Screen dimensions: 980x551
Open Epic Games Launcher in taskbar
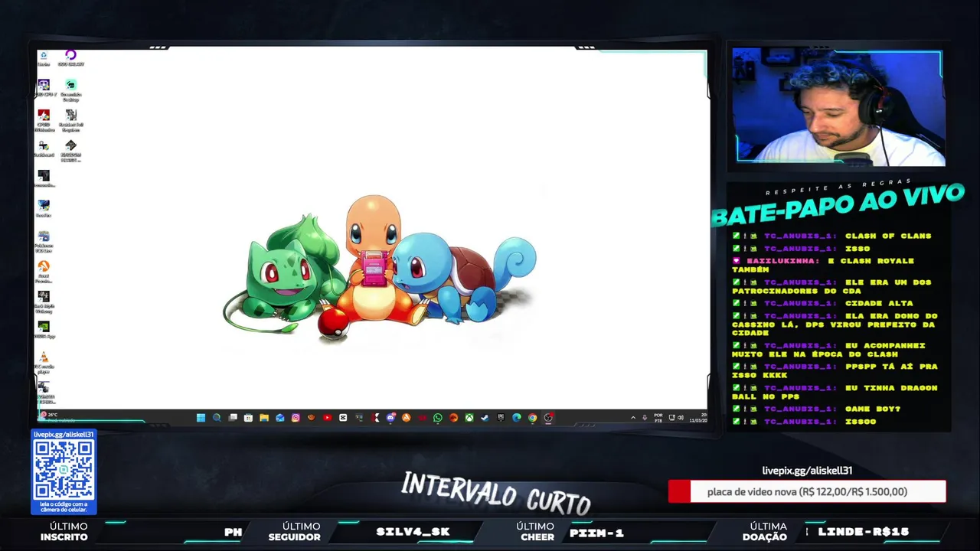tap(501, 418)
